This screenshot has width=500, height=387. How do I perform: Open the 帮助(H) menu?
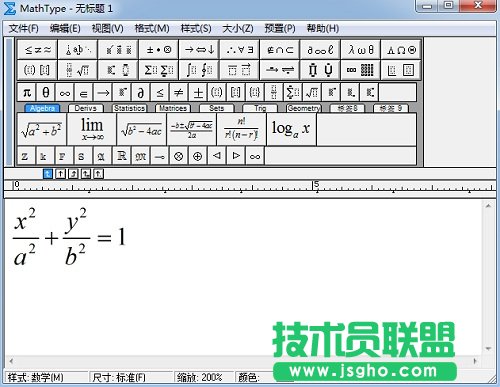323,28
